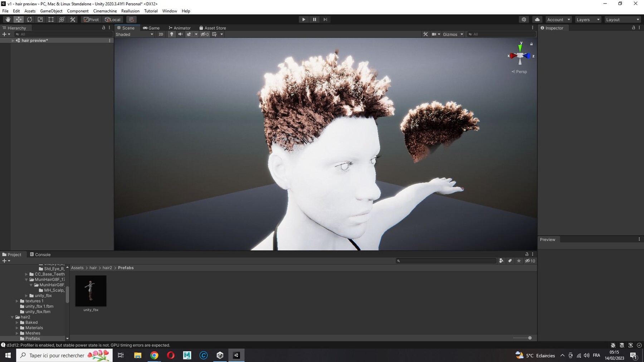Select the Move tool

click(19, 20)
